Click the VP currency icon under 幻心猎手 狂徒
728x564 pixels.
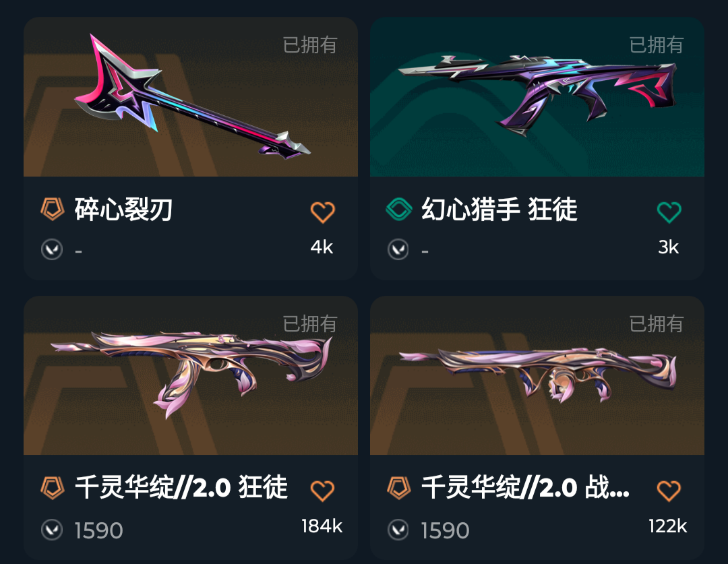pos(398,249)
